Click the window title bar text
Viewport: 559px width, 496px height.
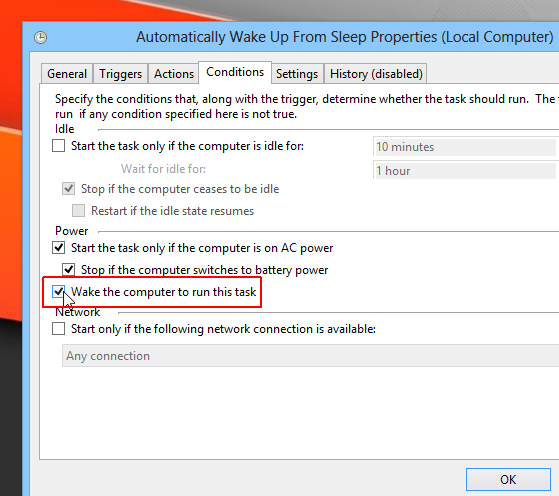(344, 37)
